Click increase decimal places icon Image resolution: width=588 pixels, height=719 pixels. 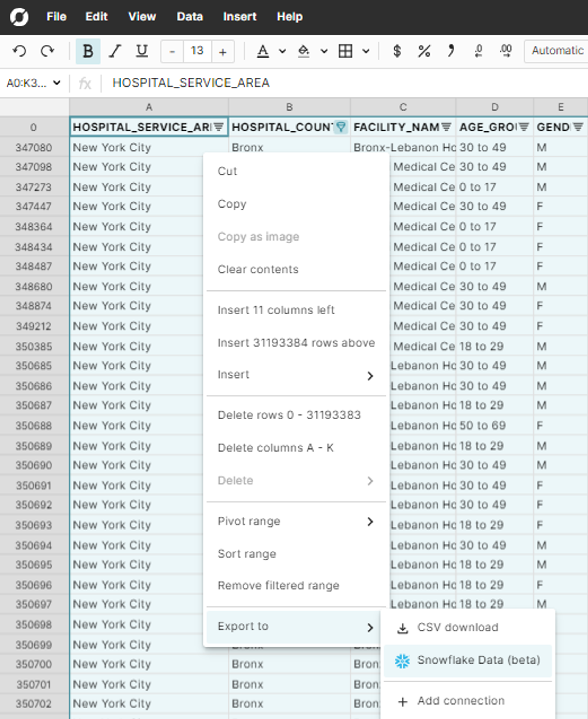(x=506, y=51)
